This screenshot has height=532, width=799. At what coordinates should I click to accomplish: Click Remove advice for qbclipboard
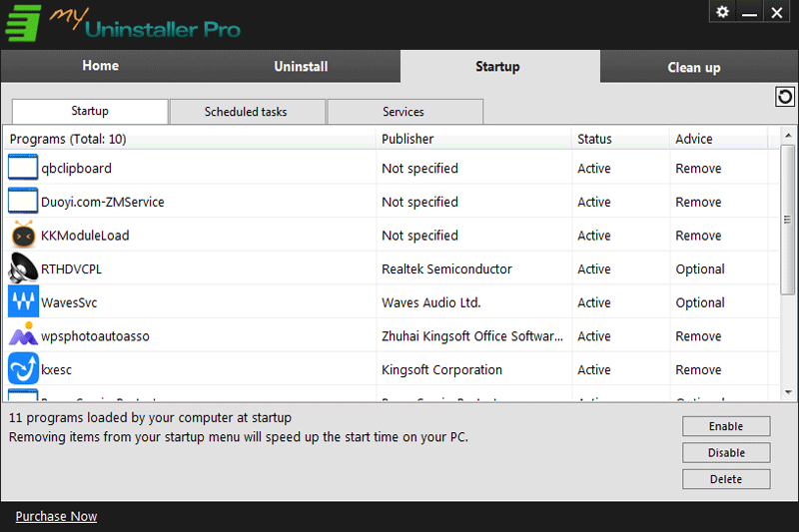(698, 168)
